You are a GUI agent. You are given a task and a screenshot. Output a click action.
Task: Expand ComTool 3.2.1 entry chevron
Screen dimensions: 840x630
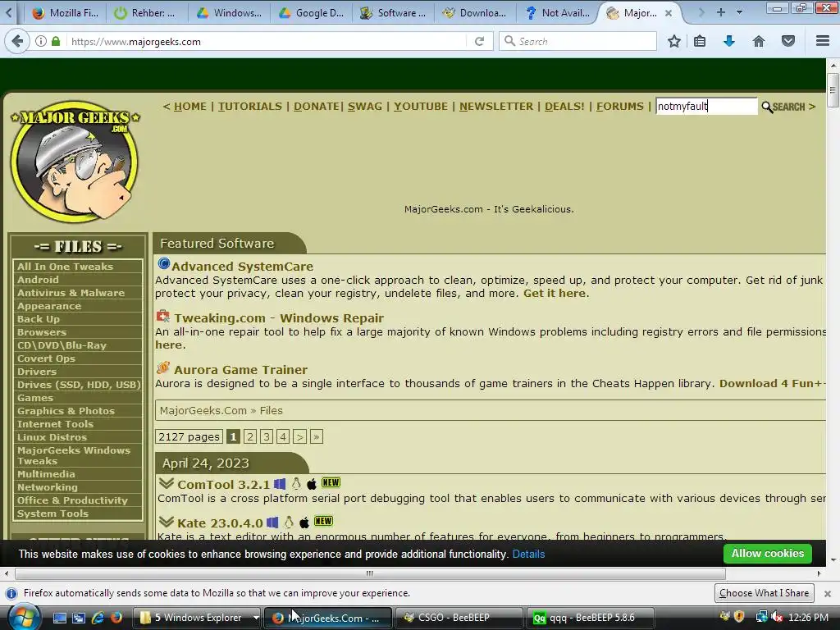tap(166, 484)
